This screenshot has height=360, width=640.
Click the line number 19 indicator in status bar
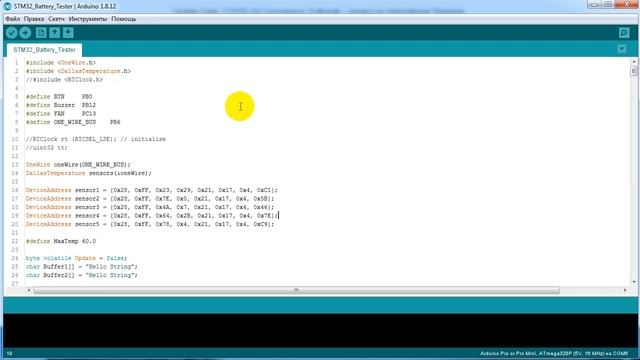[x=9, y=353]
